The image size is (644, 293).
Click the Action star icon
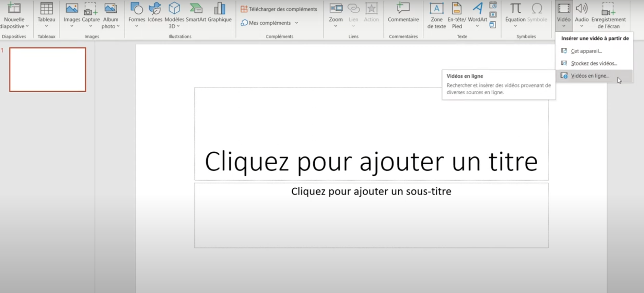[371, 8]
